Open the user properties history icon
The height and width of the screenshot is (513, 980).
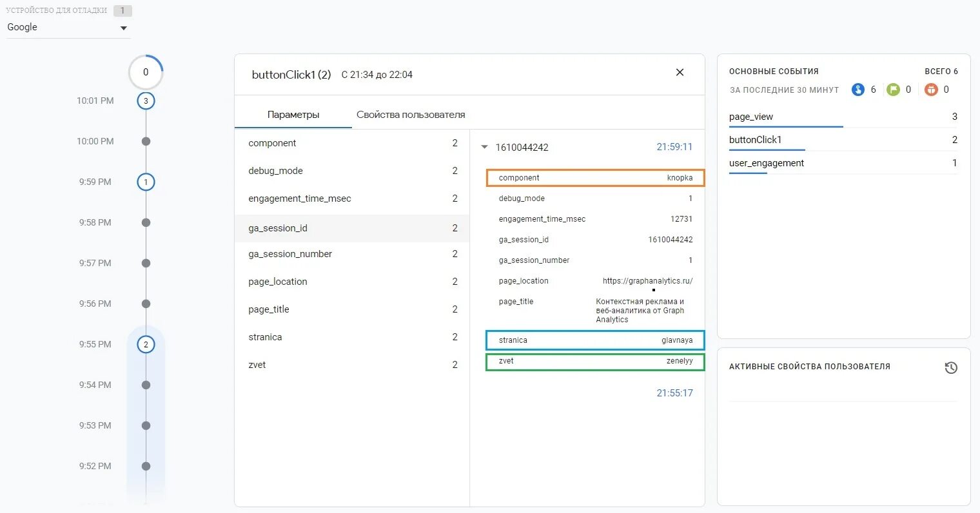click(x=950, y=368)
